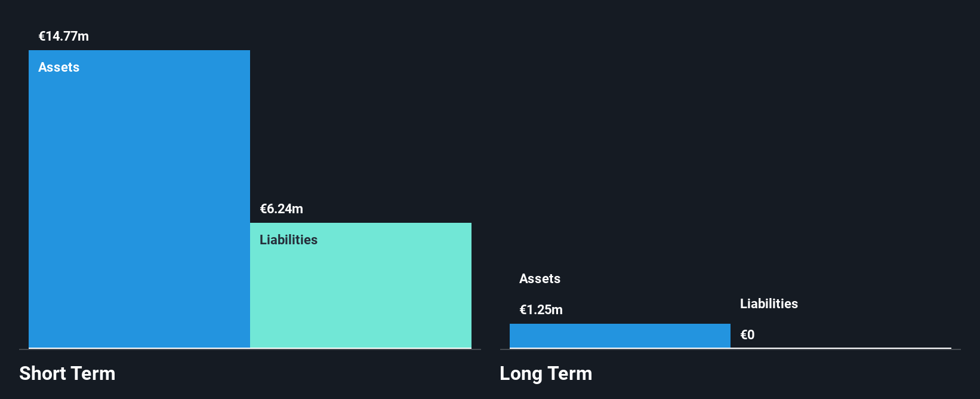Click the Liabilities label inside teal bar

pyautogui.click(x=289, y=240)
